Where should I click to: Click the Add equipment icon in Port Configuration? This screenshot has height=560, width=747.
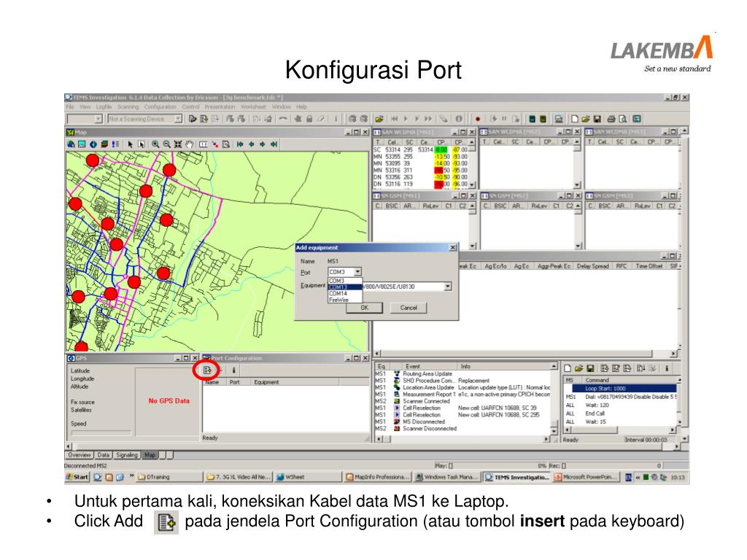coord(207,370)
